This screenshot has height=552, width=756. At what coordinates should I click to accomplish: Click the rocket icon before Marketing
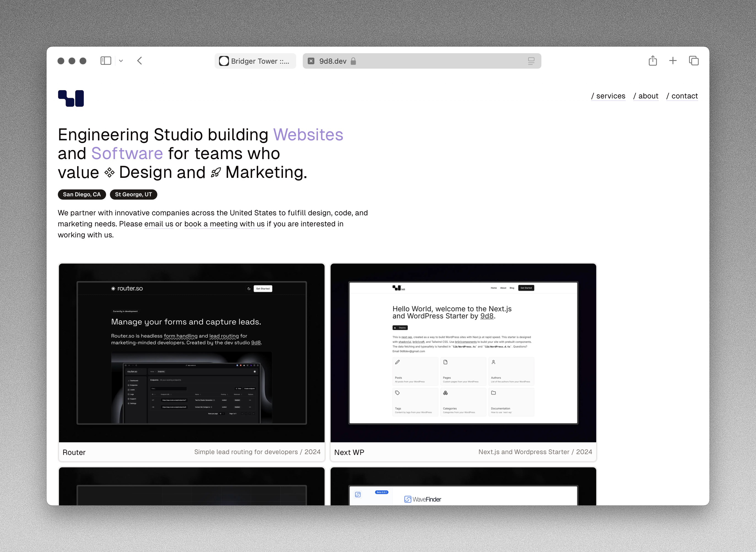(x=216, y=173)
